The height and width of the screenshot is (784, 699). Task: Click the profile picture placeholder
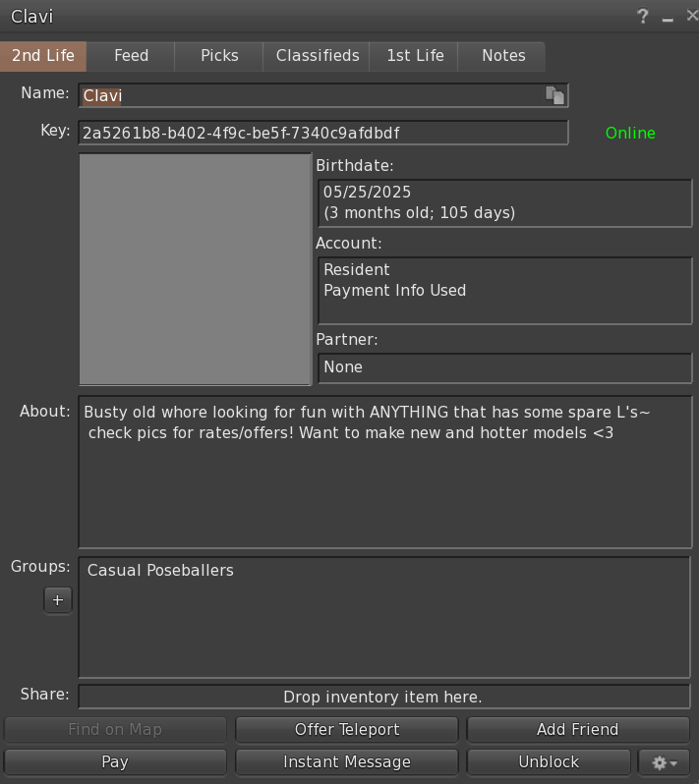[x=195, y=269]
